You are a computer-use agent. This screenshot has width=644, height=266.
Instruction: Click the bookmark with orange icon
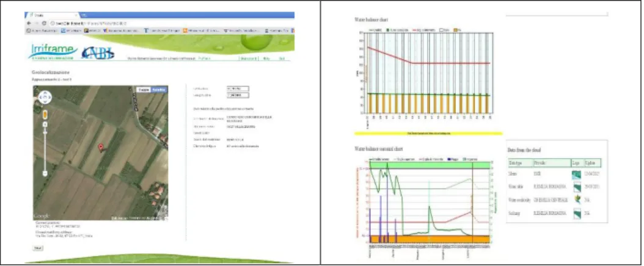[201, 31]
